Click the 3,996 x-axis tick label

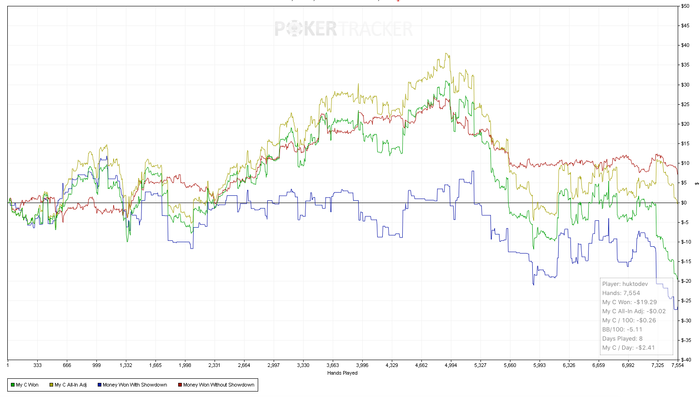362,365
